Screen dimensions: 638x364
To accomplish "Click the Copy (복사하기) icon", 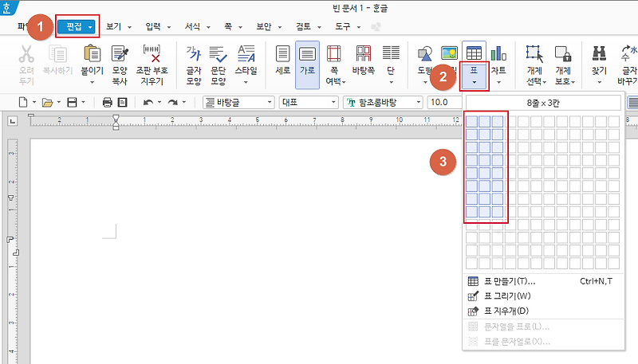I will tap(57, 53).
